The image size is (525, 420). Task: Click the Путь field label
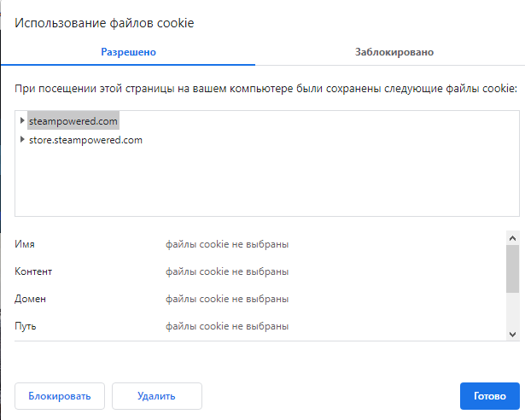point(26,326)
